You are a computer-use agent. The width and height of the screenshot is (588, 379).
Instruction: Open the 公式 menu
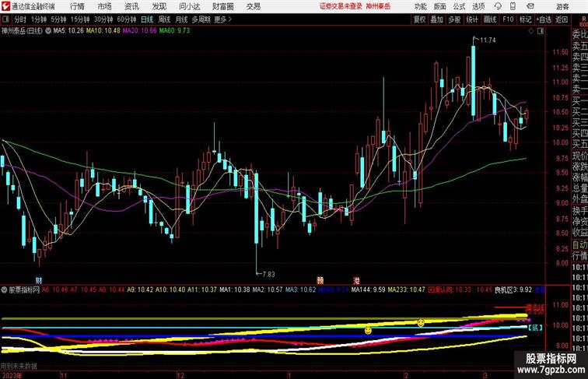(x=459, y=6)
